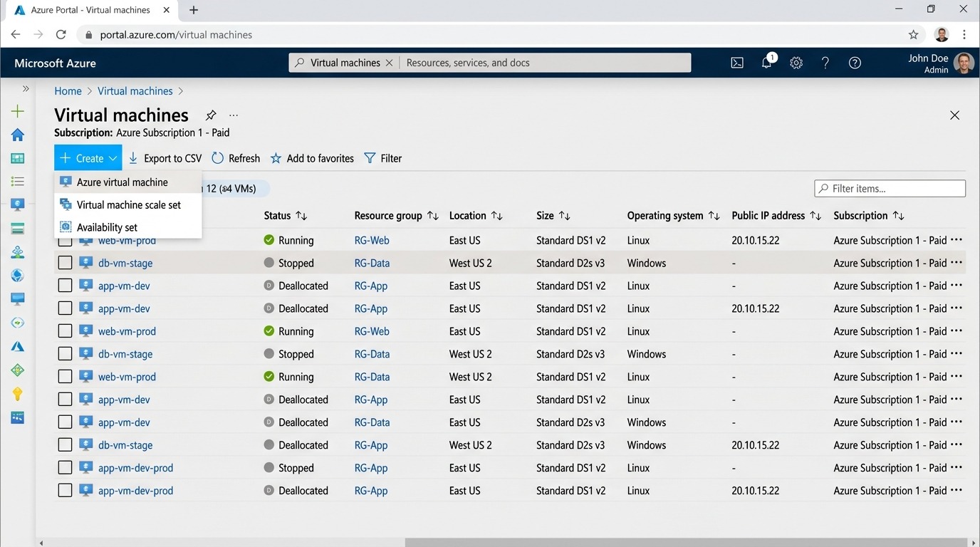Clear the Virtual machines search chip
980x547 pixels.
389,63
